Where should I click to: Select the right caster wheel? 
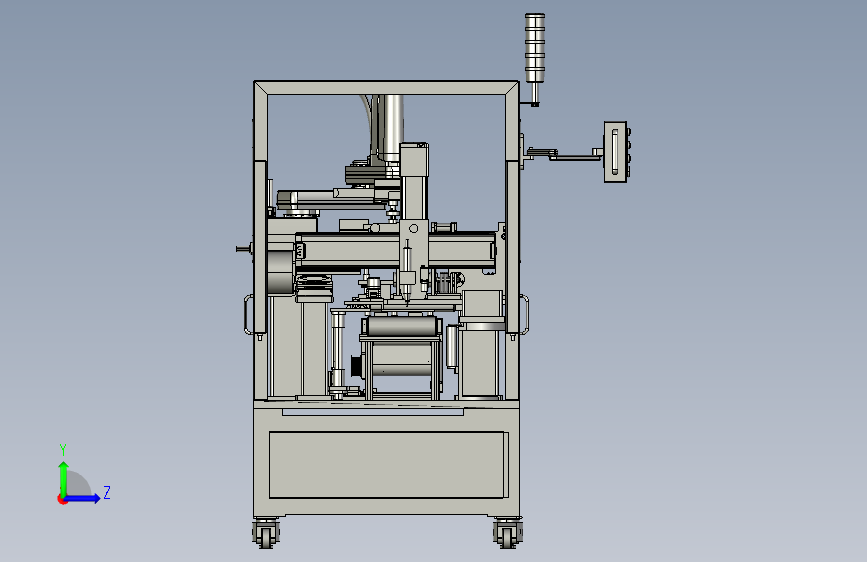(508, 534)
